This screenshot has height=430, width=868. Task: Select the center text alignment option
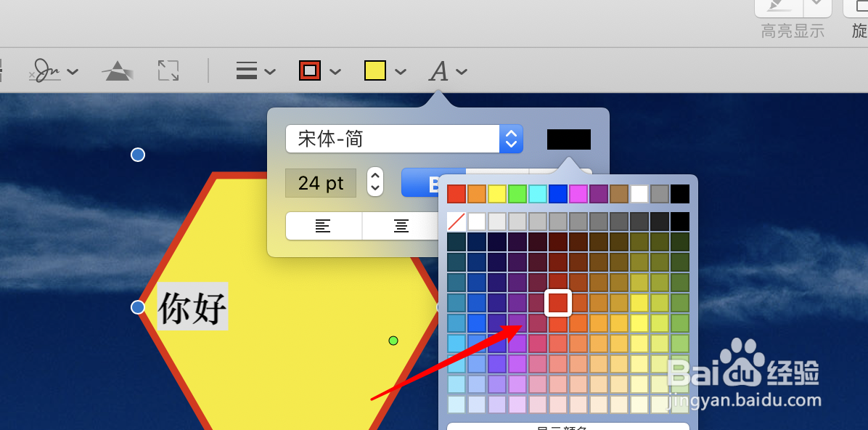pos(401,226)
